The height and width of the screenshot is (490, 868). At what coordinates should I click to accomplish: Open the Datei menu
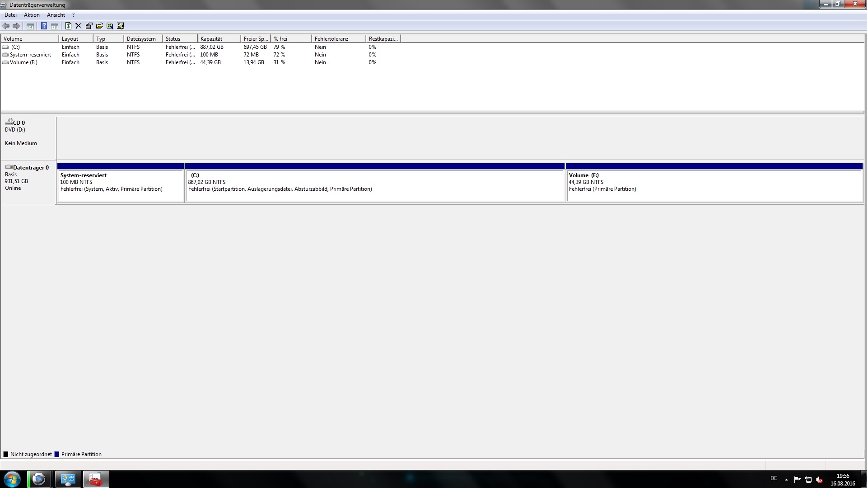tap(10, 15)
